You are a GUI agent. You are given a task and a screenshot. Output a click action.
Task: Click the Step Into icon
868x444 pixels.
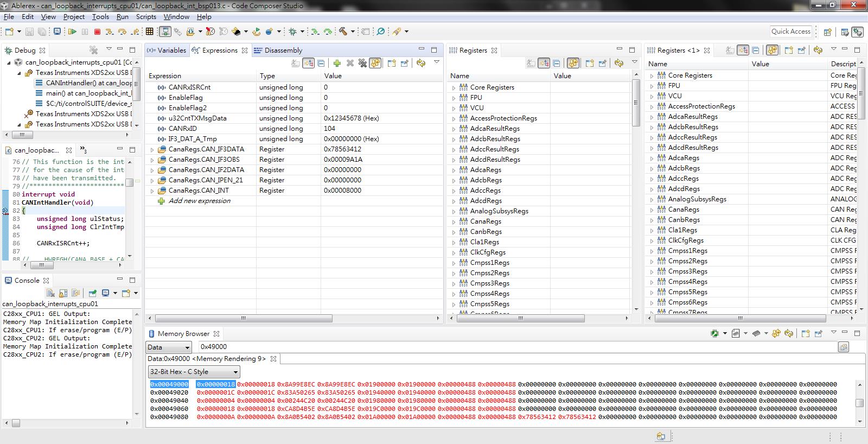pos(110,31)
